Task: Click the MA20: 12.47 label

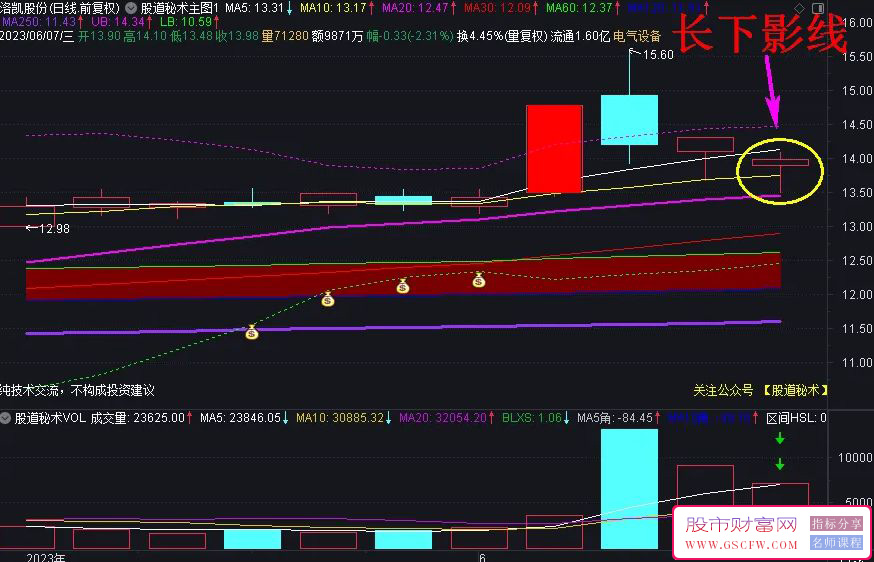Action: click(x=415, y=8)
